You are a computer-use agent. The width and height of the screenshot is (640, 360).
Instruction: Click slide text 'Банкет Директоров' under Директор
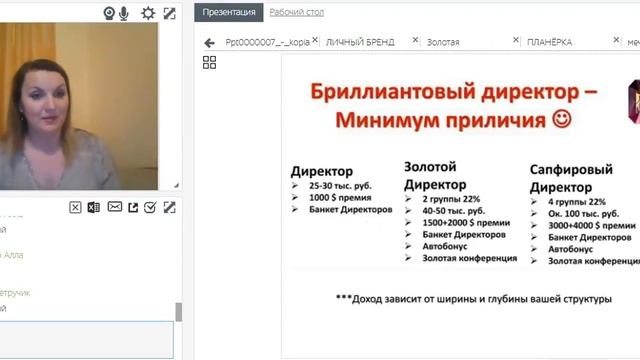point(351,209)
